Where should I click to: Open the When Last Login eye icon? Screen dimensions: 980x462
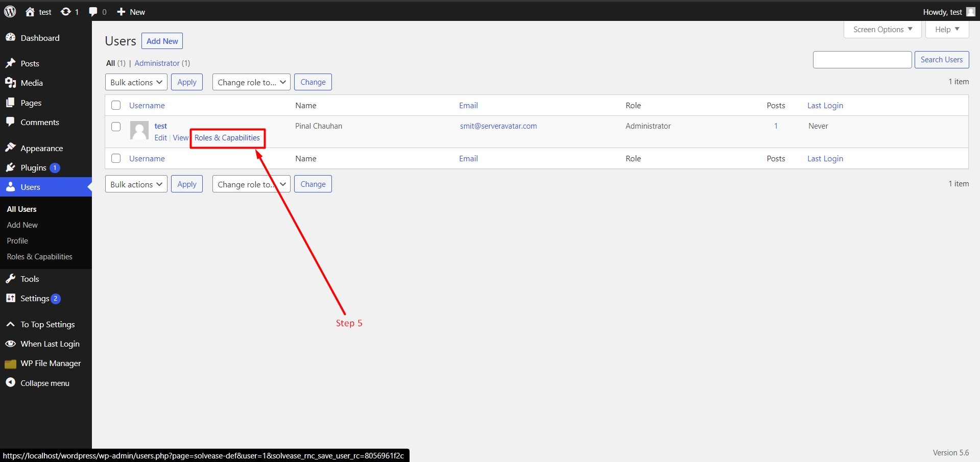pyautogui.click(x=10, y=344)
